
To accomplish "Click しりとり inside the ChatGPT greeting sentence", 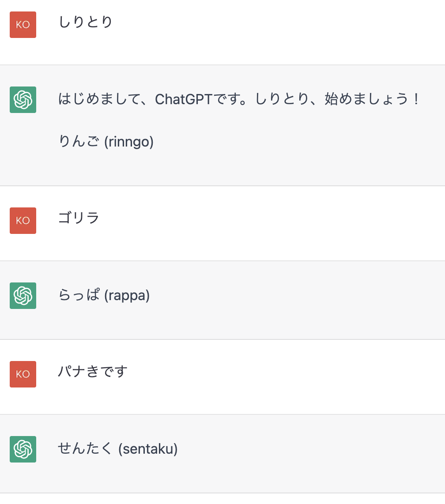I will (282, 99).
